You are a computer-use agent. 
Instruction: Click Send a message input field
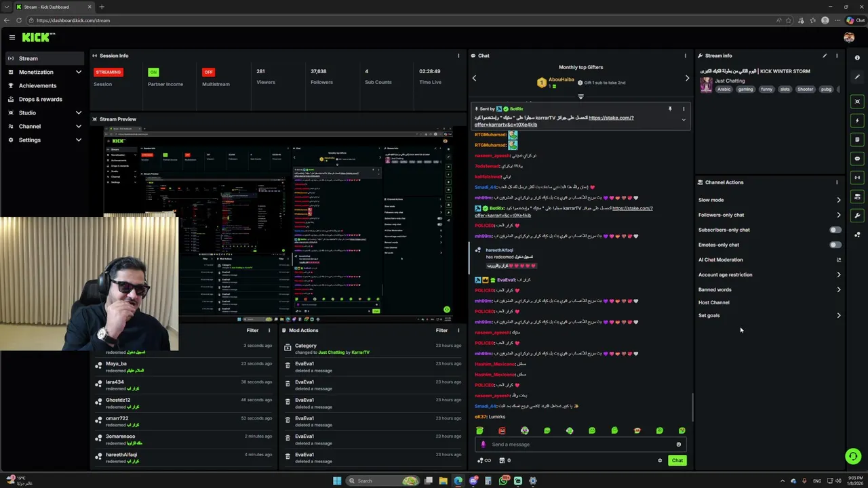coord(580,445)
